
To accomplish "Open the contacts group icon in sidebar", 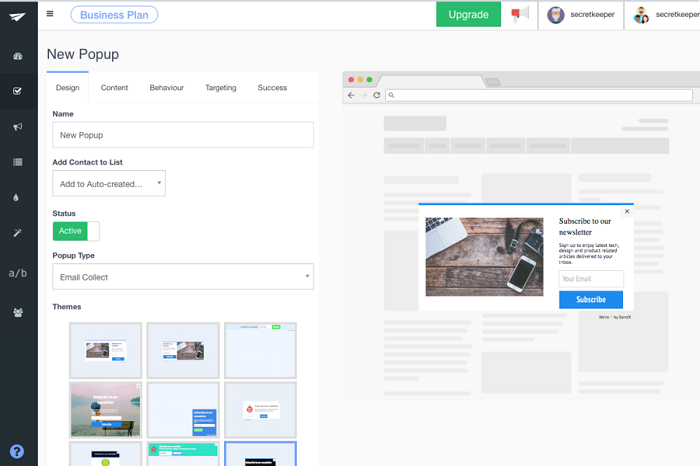I will pyautogui.click(x=18, y=312).
